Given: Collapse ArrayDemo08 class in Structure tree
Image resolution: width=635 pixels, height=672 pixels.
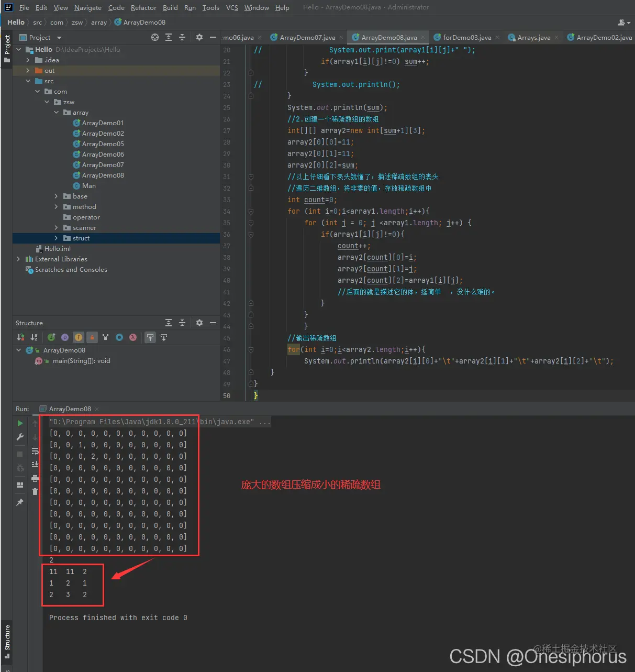Looking at the screenshot, I should tap(19, 350).
